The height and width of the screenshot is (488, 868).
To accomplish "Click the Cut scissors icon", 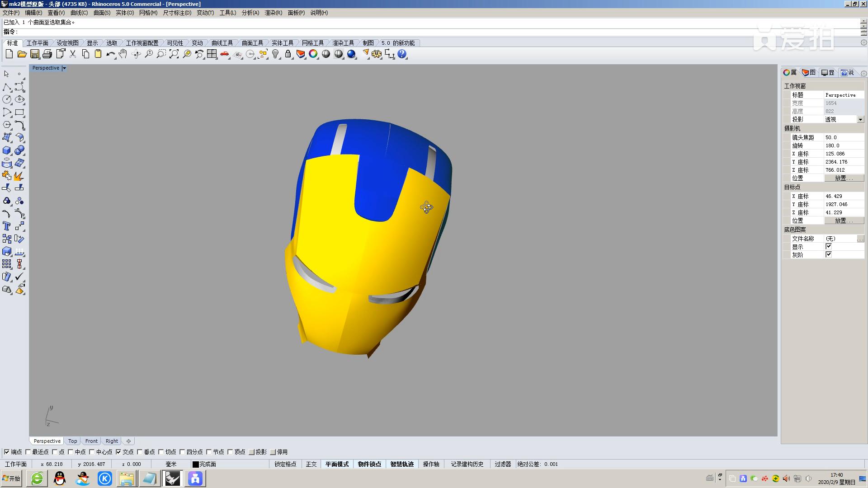I will point(73,54).
